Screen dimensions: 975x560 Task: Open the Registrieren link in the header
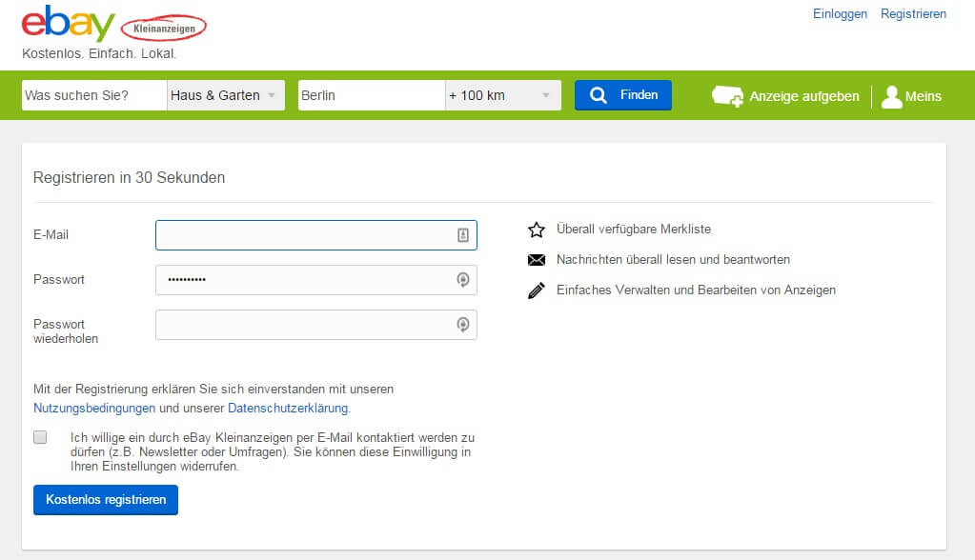coord(913,13)
